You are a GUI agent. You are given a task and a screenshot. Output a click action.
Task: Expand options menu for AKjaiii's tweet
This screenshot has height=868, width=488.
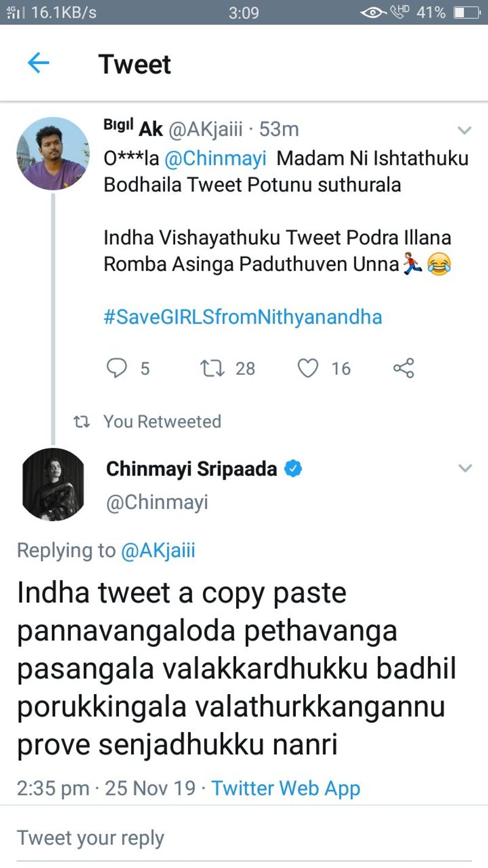pos(465,130)
